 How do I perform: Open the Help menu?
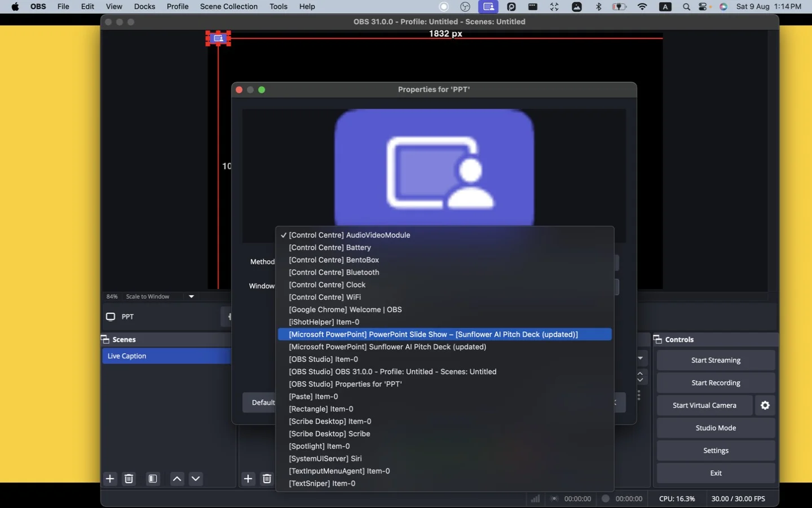click(x=307, y=7)
